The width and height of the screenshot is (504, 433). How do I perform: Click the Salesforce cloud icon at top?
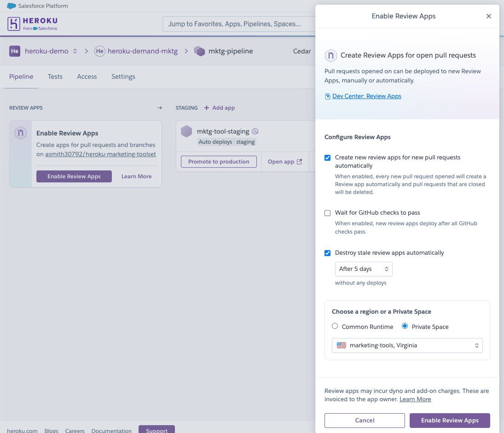[12, 6]
